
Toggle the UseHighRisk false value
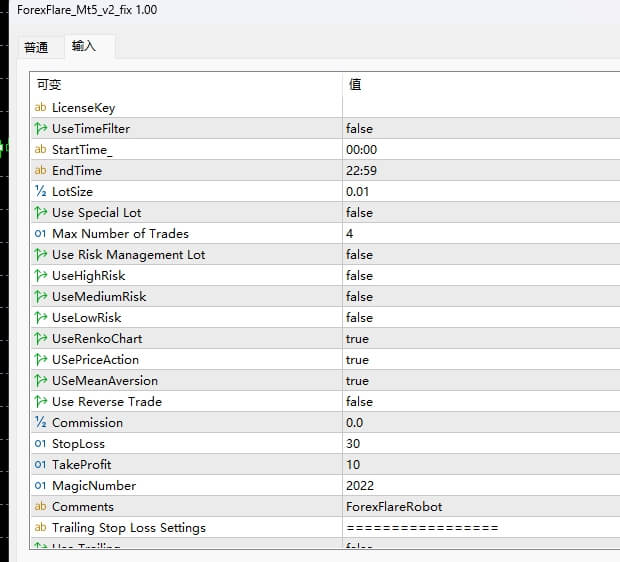pos(360,276)
